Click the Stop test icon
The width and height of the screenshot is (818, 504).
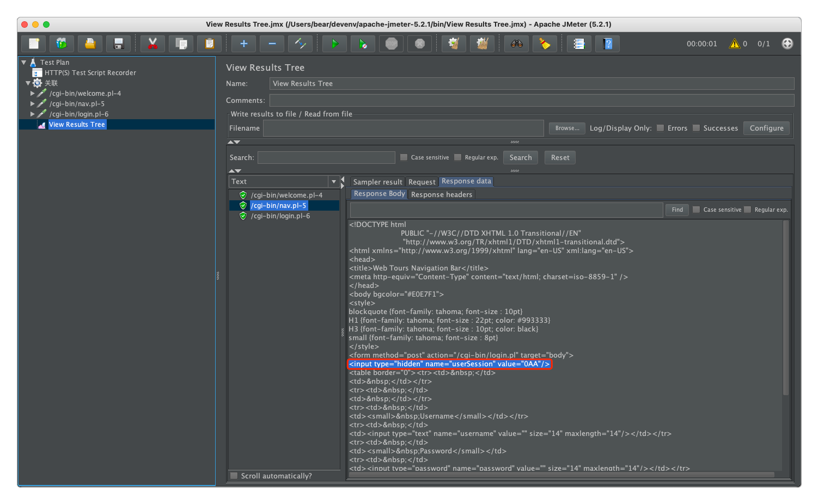[391, 44]
